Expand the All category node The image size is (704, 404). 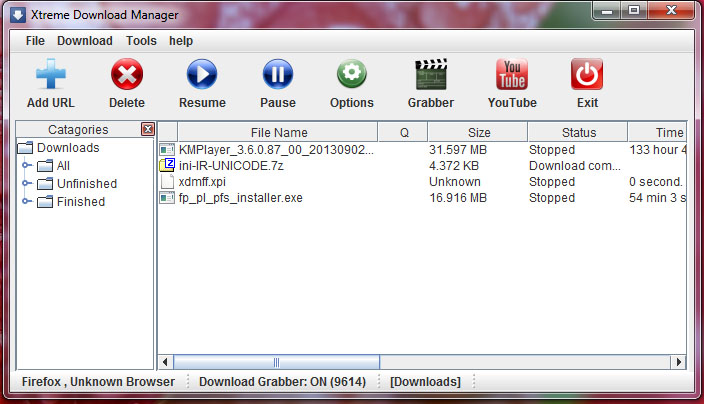click(27, 166)
